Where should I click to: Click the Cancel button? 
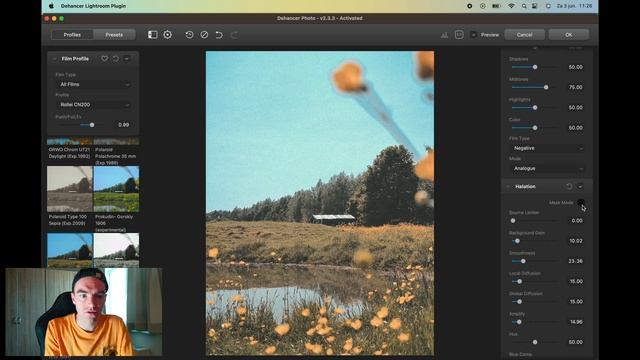pyautogui.click(x=524, y=35)
